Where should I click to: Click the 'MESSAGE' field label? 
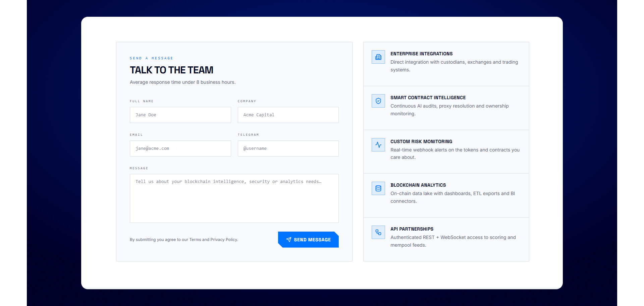click(139, 168)
